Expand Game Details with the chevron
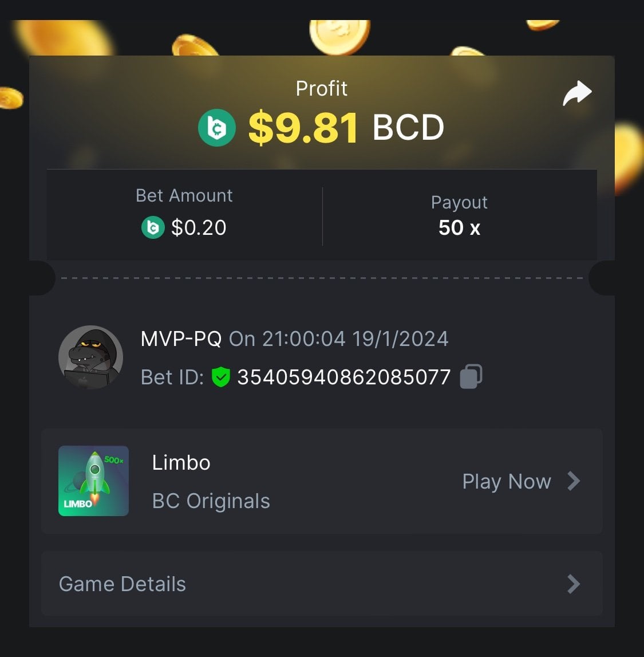The image size is (644, 657). [574, 584]
